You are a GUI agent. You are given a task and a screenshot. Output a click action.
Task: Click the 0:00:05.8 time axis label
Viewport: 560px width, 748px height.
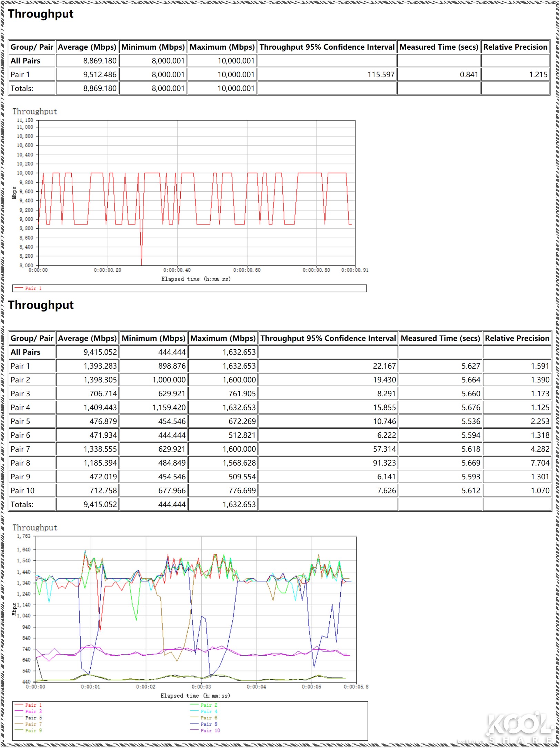356,687
